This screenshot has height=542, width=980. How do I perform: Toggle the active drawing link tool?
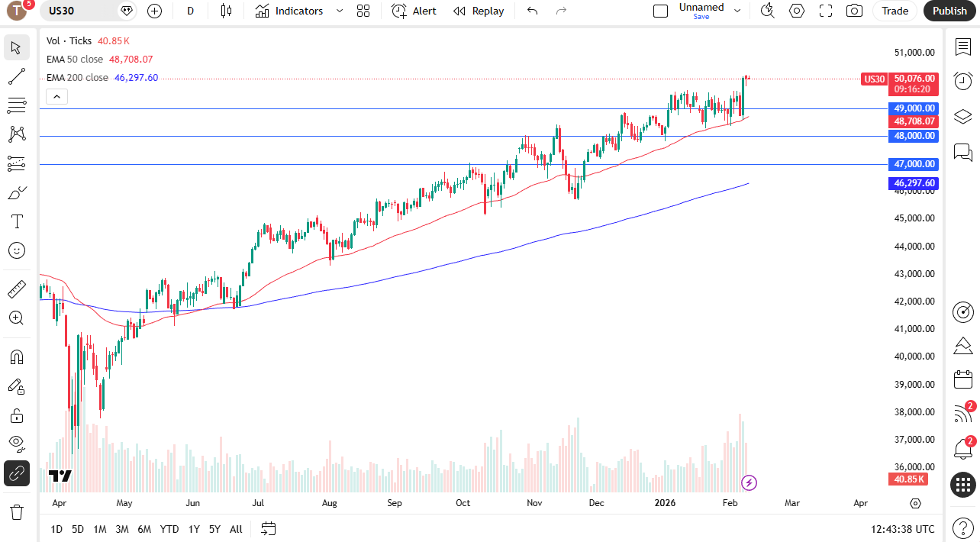coord(17,473)
